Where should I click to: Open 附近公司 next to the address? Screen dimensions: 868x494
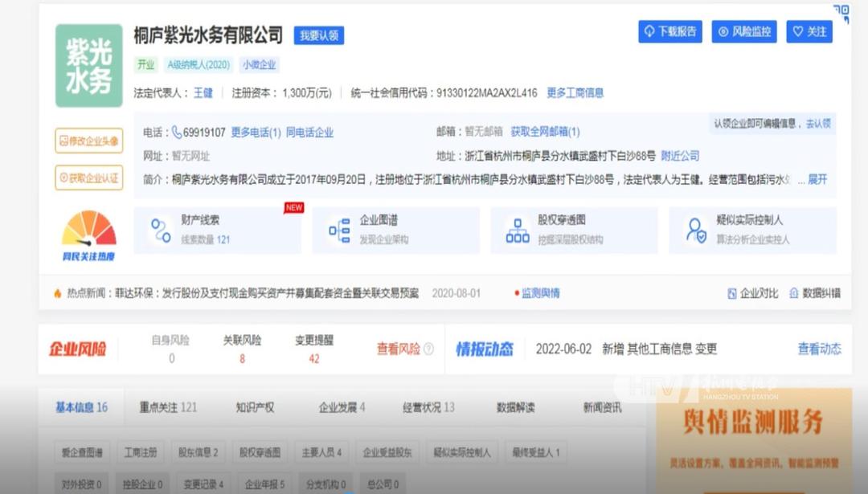681,156
